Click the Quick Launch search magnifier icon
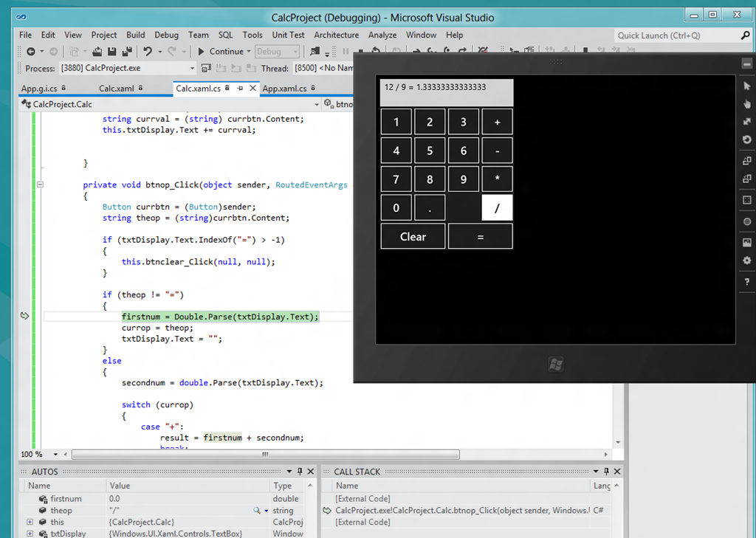The width and height of the screenshot is (756, 538). (746, 35)
